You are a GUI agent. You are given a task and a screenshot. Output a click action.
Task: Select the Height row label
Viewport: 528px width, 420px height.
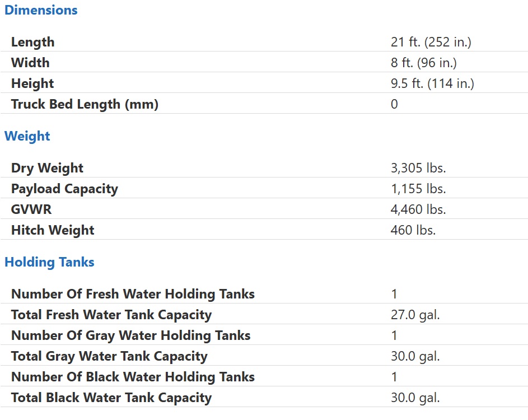pos(32,83)
